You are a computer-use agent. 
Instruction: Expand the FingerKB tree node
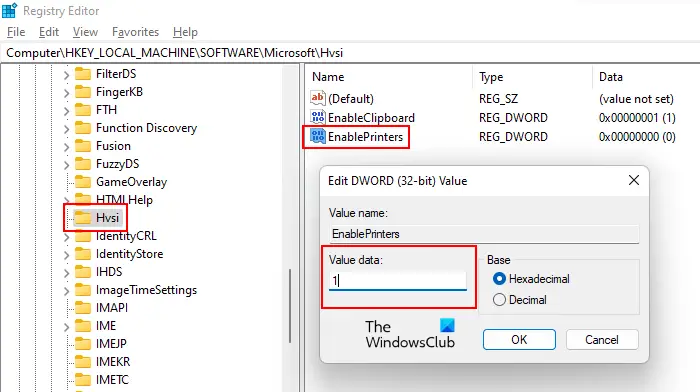(x=66, y=93)
